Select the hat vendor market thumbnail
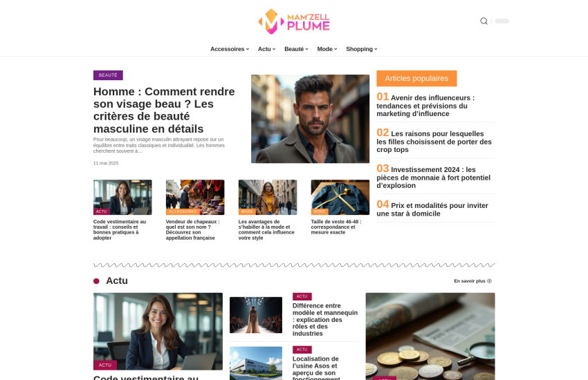 (x=195, y=198)
